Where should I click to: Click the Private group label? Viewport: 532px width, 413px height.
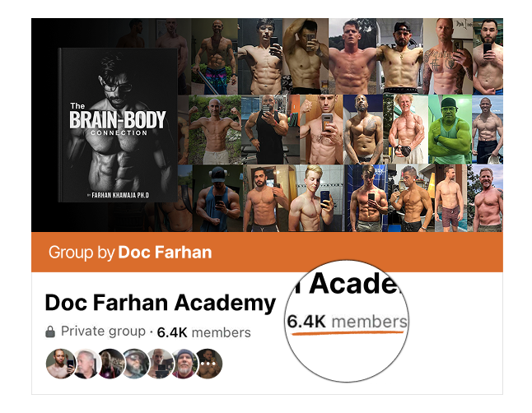103,332
